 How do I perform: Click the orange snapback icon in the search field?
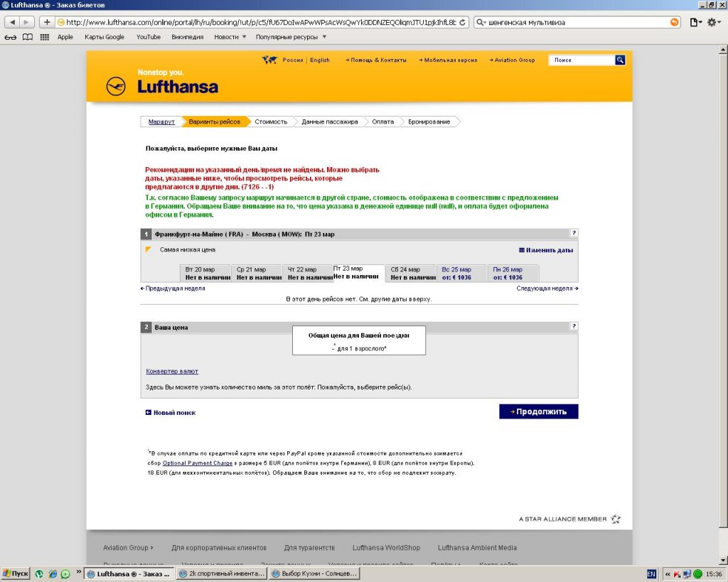674,22
